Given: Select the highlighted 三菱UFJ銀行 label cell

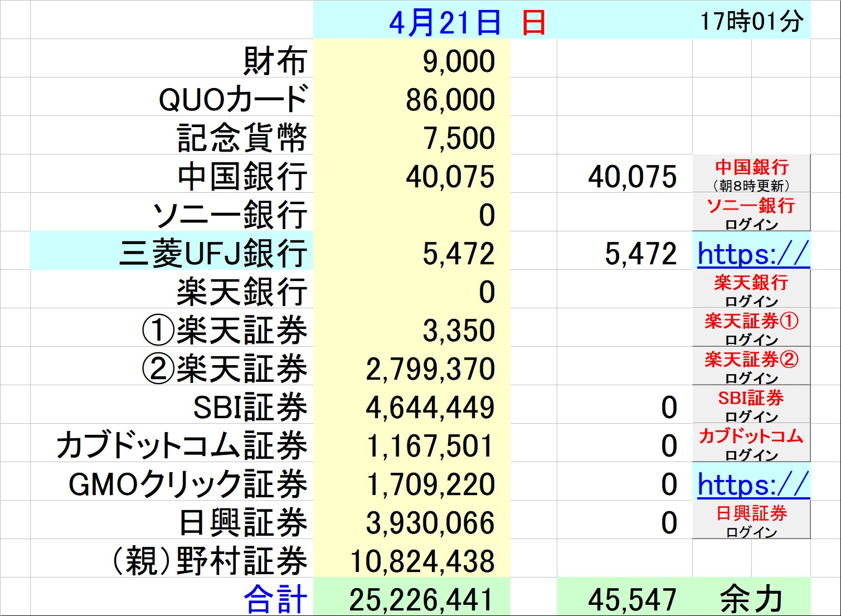Looking at the screenshot, I should point(172,250).
